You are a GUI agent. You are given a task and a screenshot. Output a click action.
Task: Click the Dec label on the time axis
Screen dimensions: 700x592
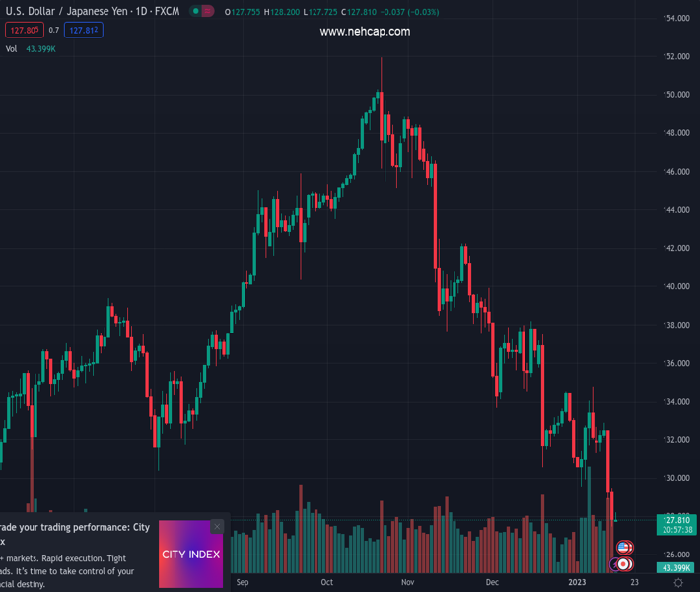(492, 583)
